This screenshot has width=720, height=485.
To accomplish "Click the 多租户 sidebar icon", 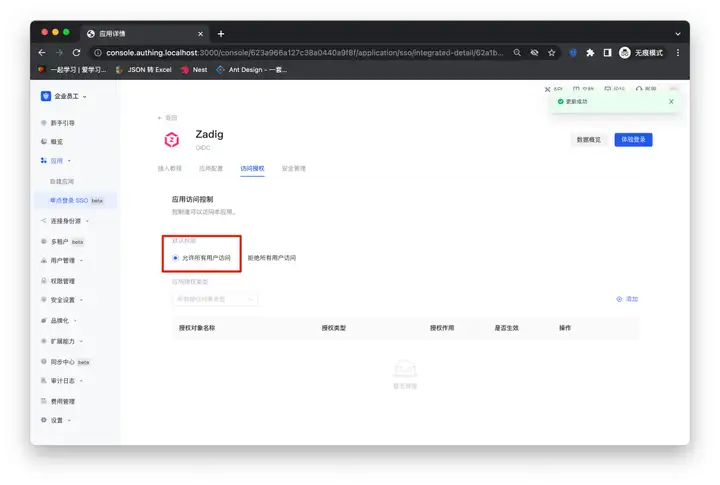I will point(44,241).
